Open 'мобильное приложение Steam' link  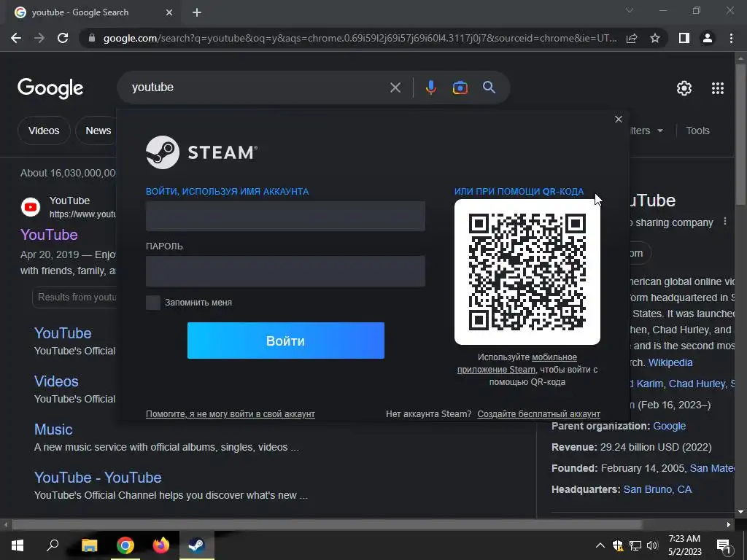pos(517,363)
